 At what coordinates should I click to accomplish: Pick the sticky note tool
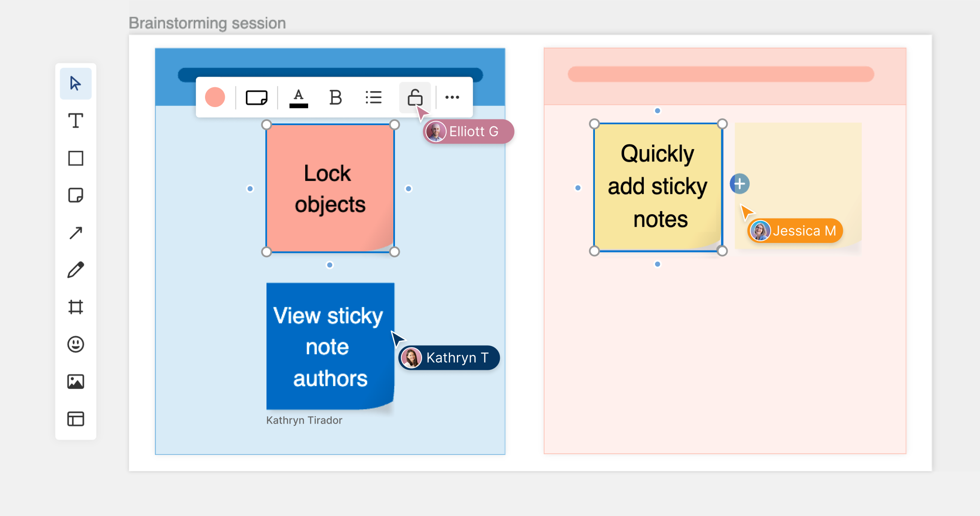pos(76,195)
